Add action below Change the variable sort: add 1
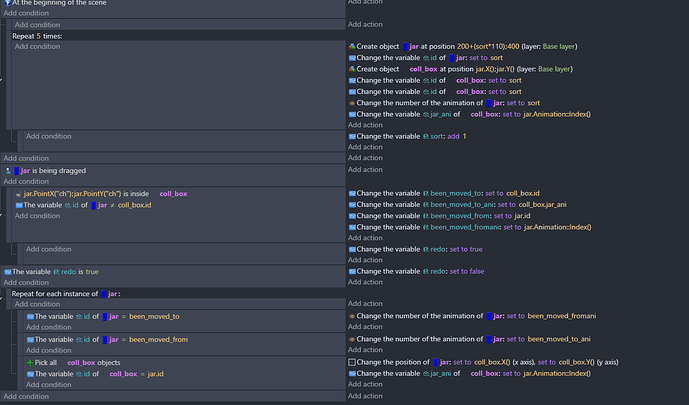This screenshot has height=405, width=689. (x=365, y=147)
